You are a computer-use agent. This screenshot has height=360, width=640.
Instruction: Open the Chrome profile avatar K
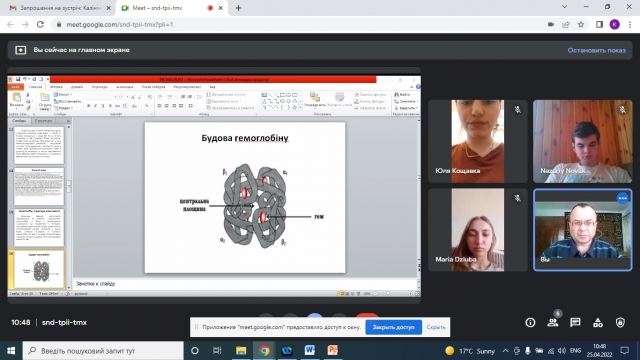click(615, 24)
